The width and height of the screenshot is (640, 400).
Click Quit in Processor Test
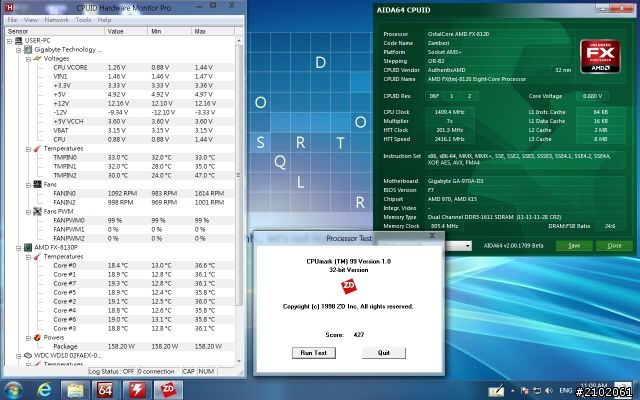click(384, 353)
